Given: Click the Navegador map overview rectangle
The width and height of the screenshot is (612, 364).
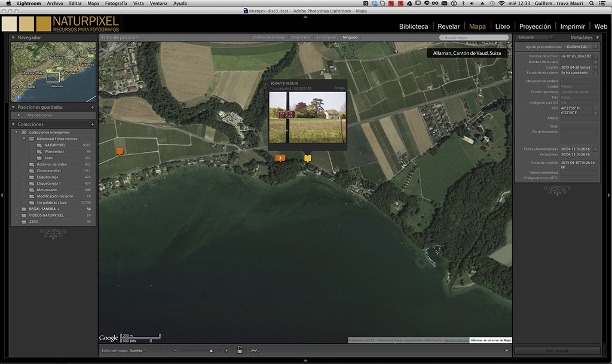Looking at the screenshot, I should coord(53,77).
